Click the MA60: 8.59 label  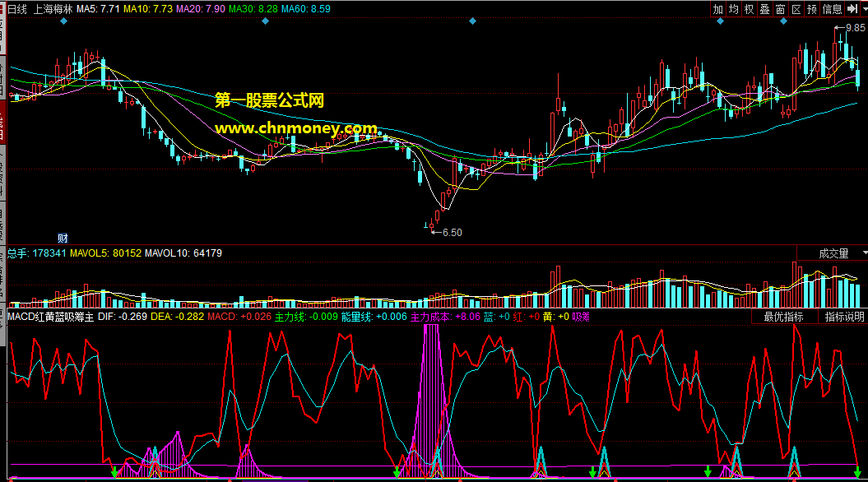point(305,9)
